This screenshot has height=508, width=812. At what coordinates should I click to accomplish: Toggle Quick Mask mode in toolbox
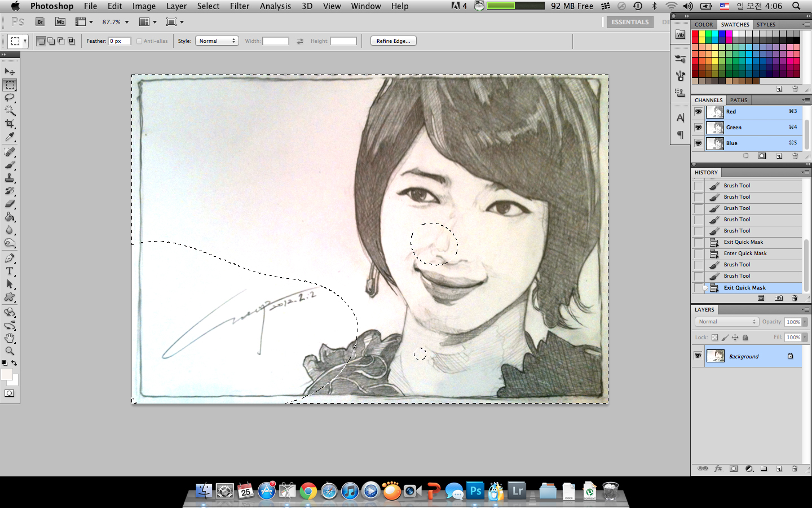(x=10, y=393)
